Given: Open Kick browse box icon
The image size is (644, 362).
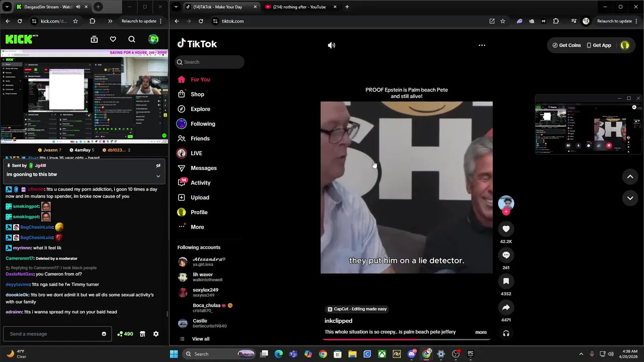Looking at the screenshot, I should (x=94, y=39).
